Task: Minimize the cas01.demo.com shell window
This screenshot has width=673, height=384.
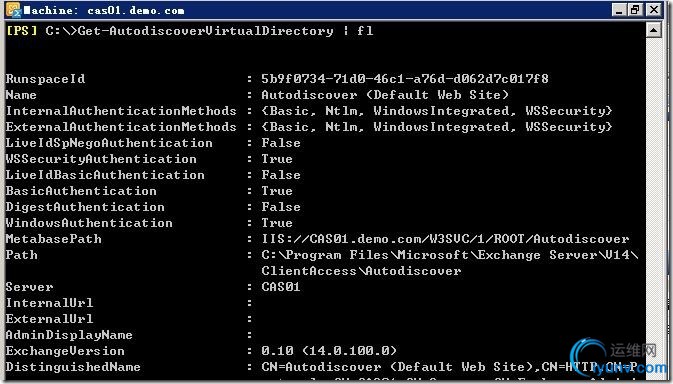Action: point(618,10)
